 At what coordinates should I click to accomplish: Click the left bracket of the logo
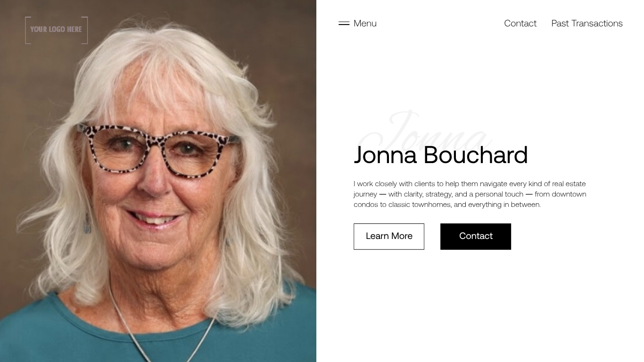28,30
